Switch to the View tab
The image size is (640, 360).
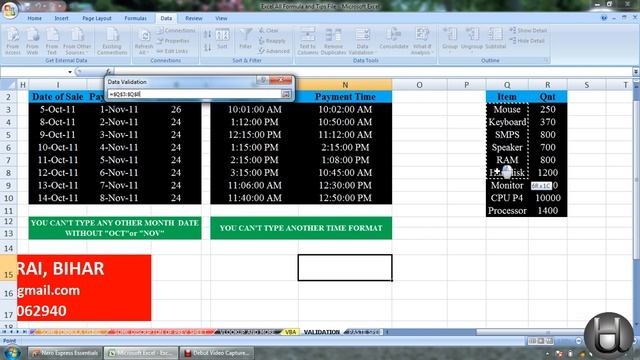click(221, 18)
